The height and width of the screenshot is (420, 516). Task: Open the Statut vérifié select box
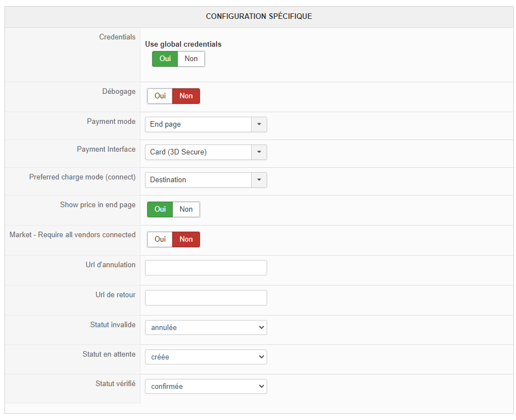pyautogui.click(x=206, y=387)
